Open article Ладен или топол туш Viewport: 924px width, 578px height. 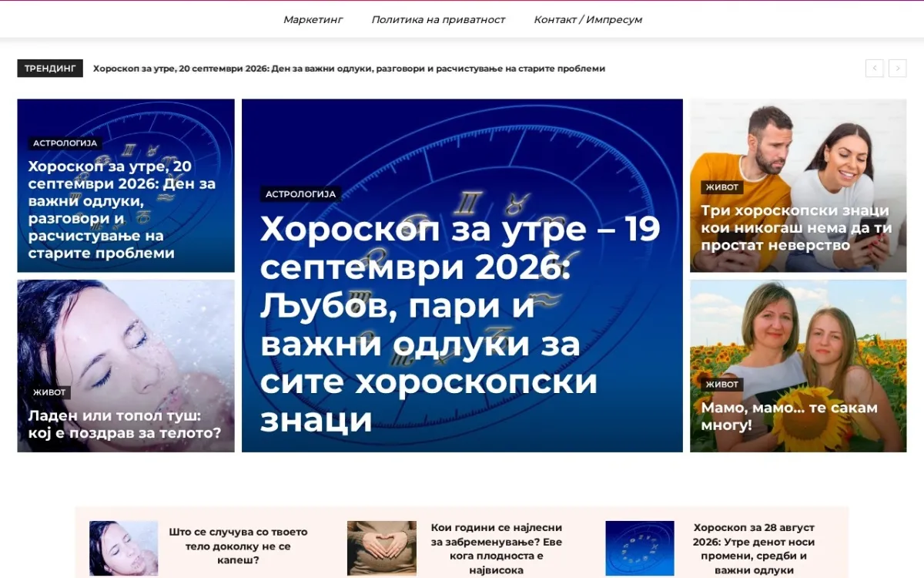click(125, 424)
